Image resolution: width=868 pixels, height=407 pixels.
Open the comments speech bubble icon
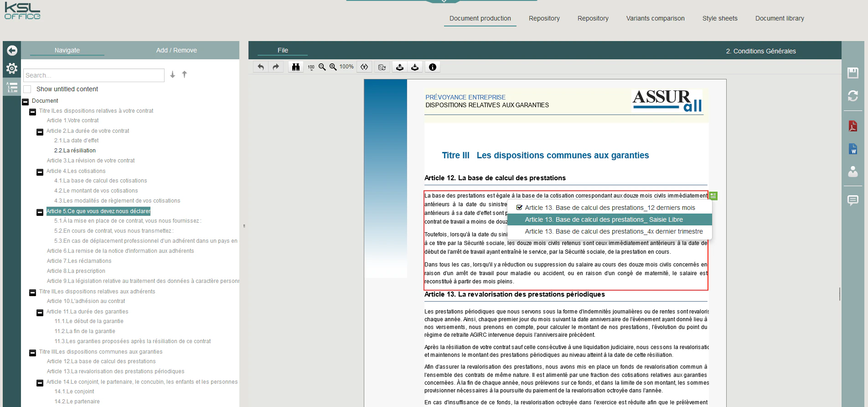[852, 200]
